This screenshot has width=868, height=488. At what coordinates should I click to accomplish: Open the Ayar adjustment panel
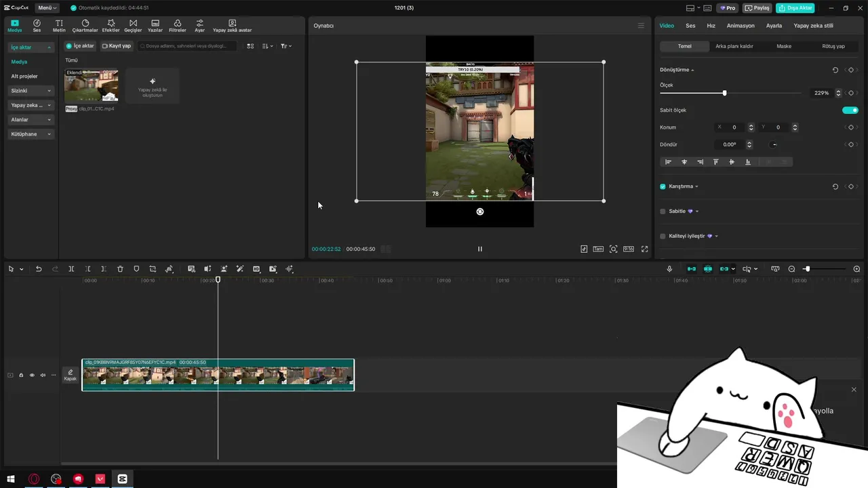199,26
